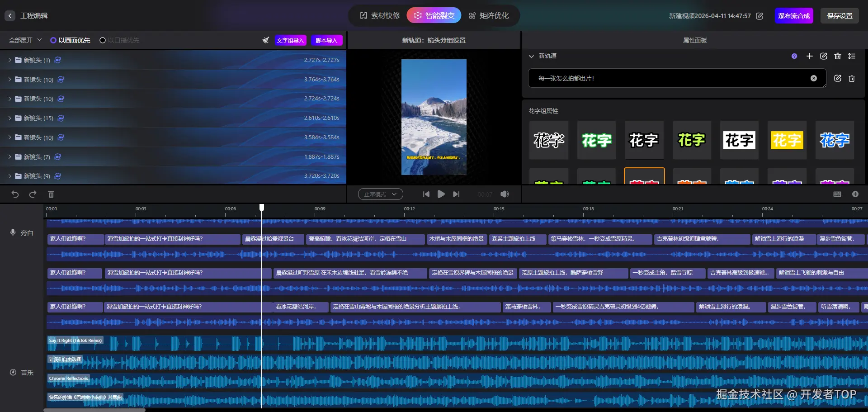Click edit icon in 新轨道 header row
The height and width of the screenshot is (412, 868).
tap(824, 56)
